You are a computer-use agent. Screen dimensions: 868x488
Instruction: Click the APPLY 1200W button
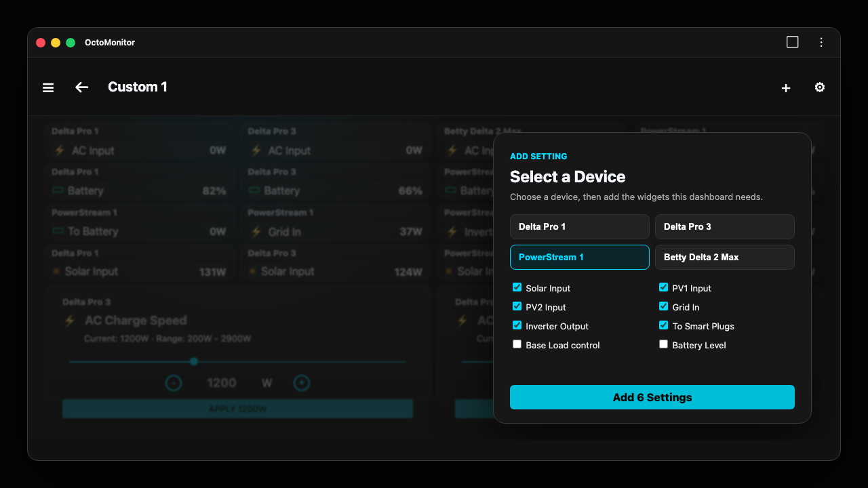point(237,409)
